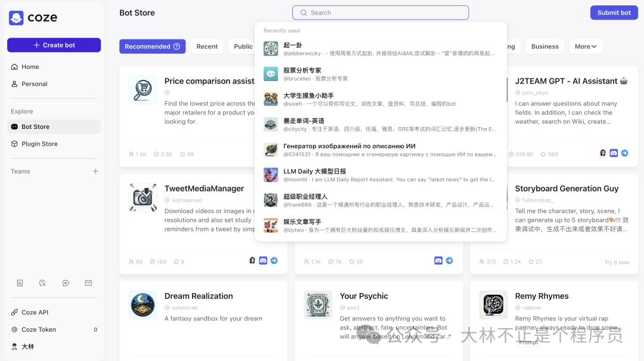Click the coze logo icon
The width and height of the screenshot is (644, 361).
click(x=16, y=18)
